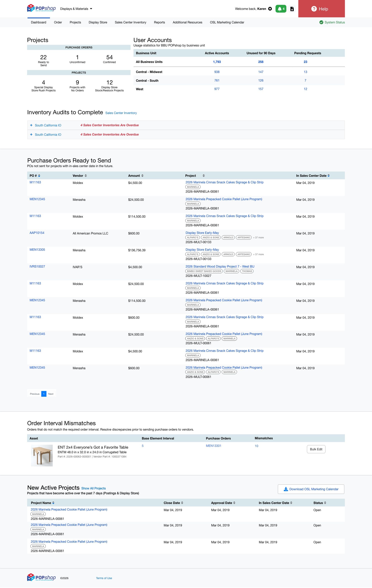
Task: Click the table asset thumbnail image
Action: [42, 455]
